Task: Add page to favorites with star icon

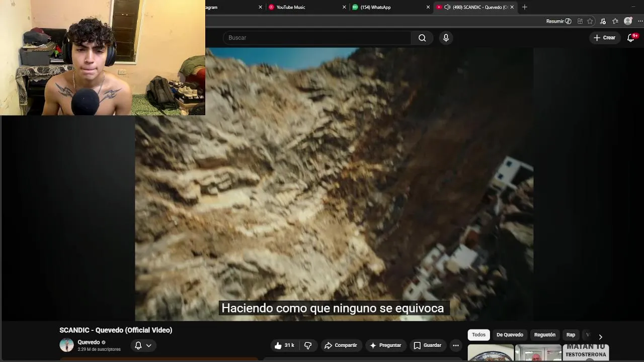Action: 590,21
